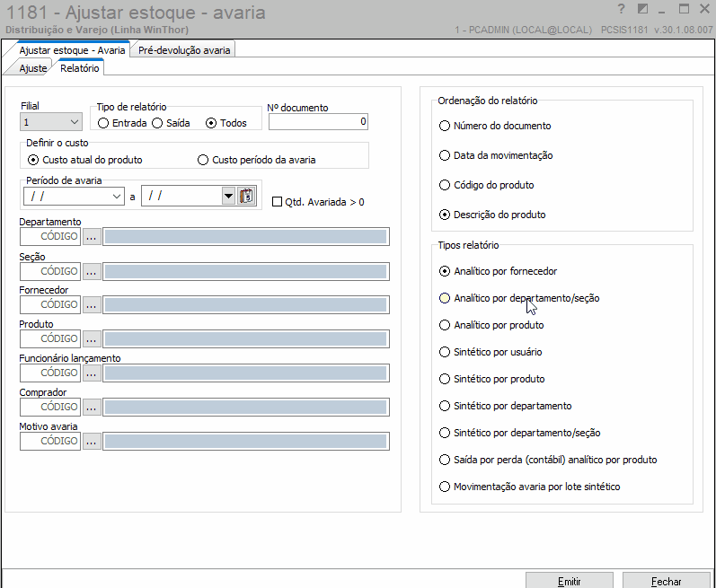This screenshot has height=588, width=716.
Task: Click the Emitir button
Action: (x=569, y=581)
